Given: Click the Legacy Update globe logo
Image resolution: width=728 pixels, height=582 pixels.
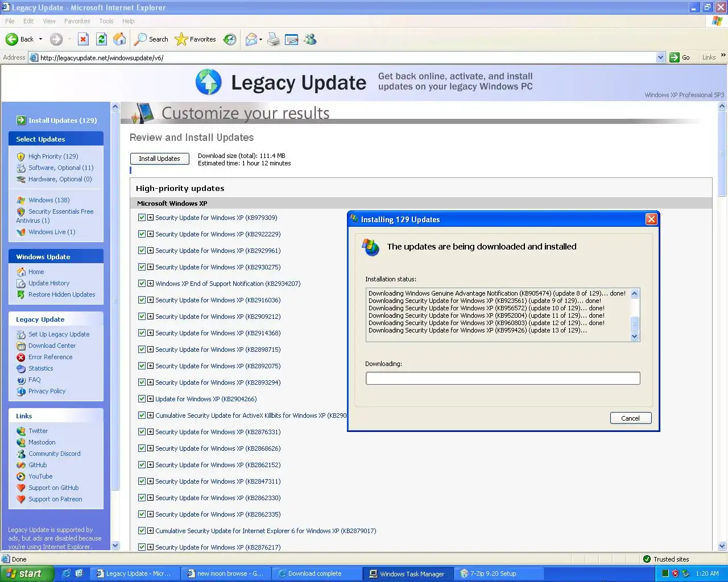Looking at the screenshot, I should 208,82.
